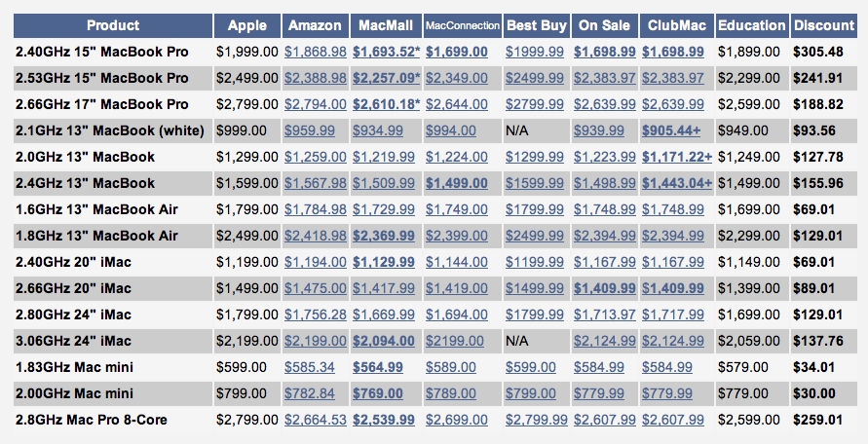Click MacMall $2,539.99 price link
Screen dimensions: 868x444
point(384,421)
